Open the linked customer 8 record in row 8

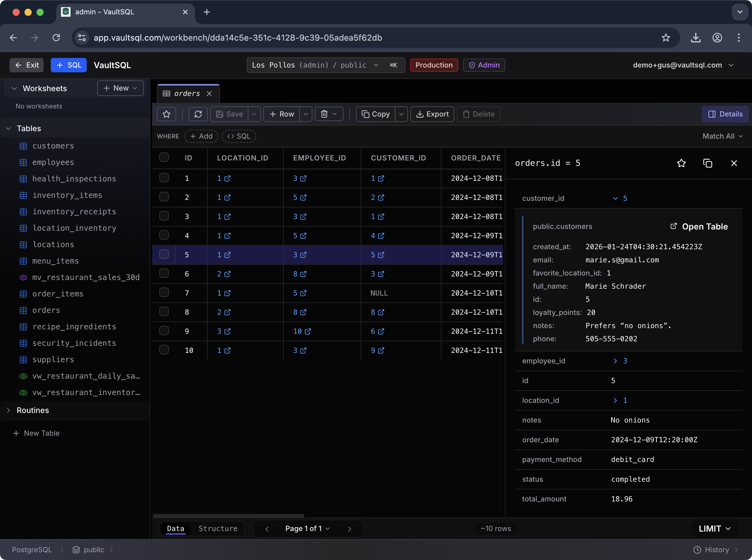coord(381,312)
